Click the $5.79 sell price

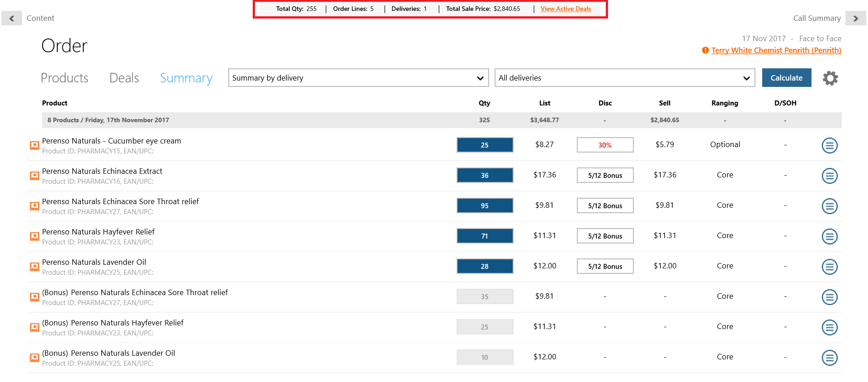click(665, 144)
